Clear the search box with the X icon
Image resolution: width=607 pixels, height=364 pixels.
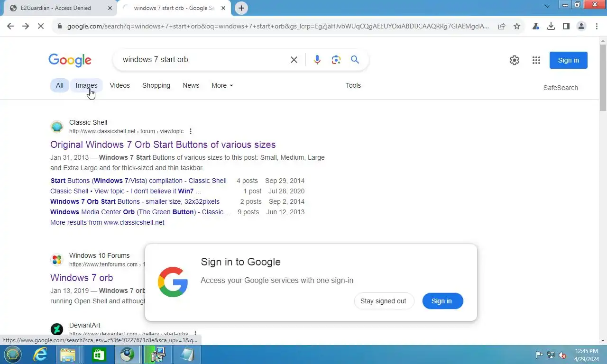(x=294, y=60)
